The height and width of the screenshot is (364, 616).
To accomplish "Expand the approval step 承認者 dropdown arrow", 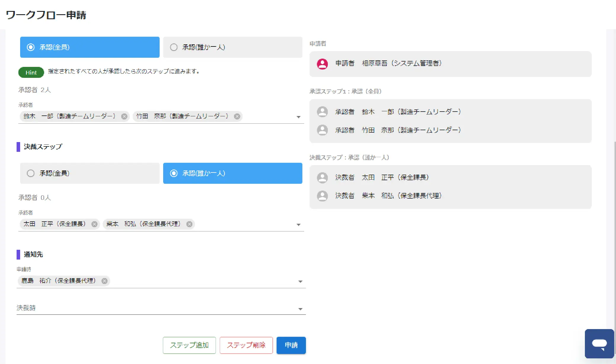I will pos(299,117).
